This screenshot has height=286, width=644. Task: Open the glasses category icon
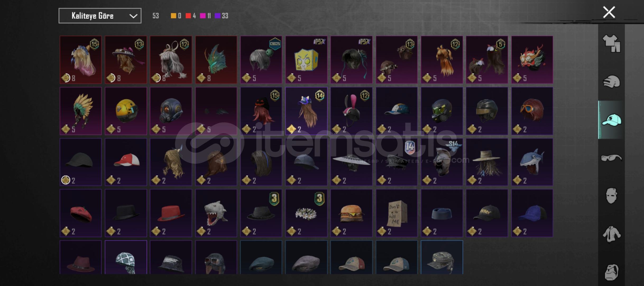click(611, 158)
